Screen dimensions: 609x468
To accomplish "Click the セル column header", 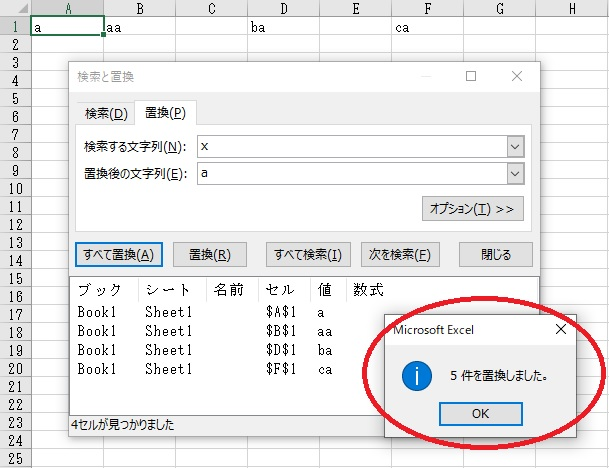I will (x=284, y=290).
